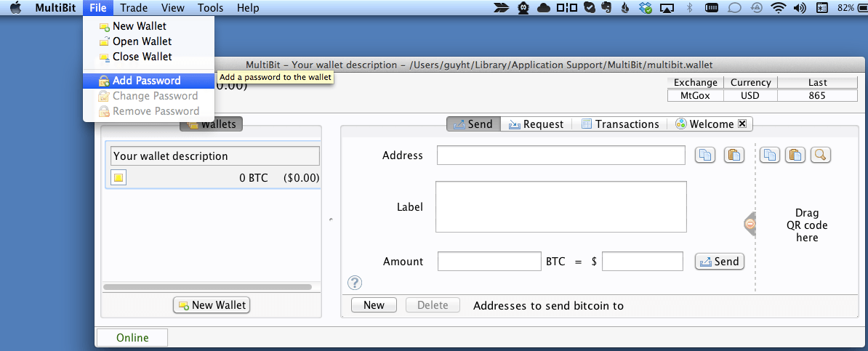Viewport: 868px width, 351px height.
Task: Open the View menu
Action: click(173, 8)
